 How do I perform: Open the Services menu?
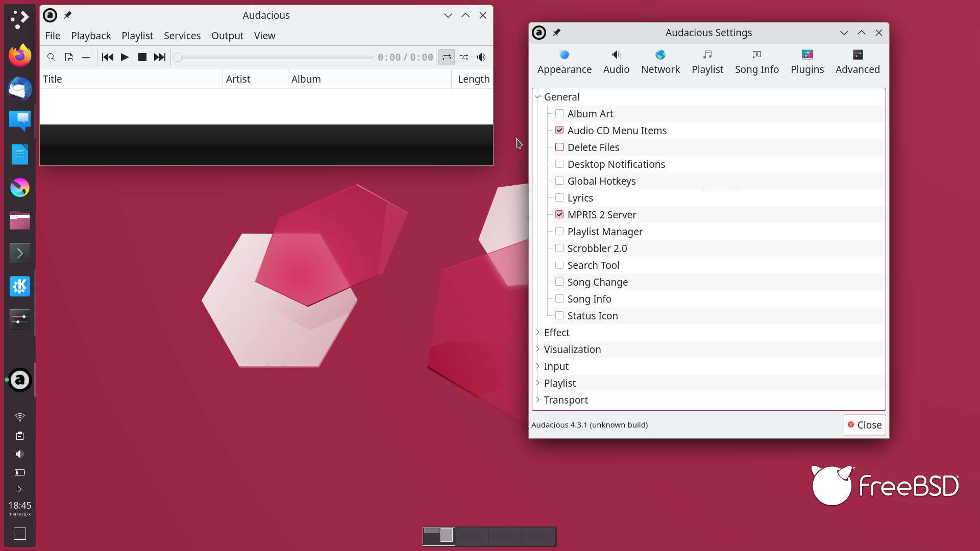click(x=182, y=36)
